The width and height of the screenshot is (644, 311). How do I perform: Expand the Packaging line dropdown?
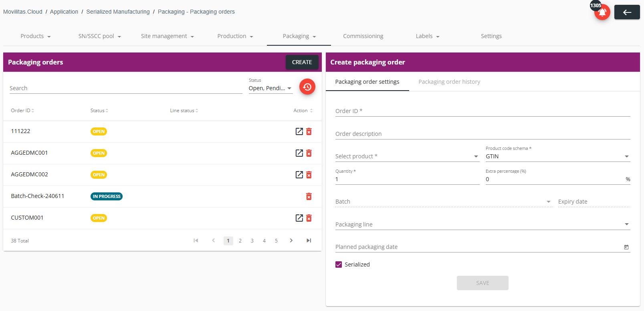(482, 224)
